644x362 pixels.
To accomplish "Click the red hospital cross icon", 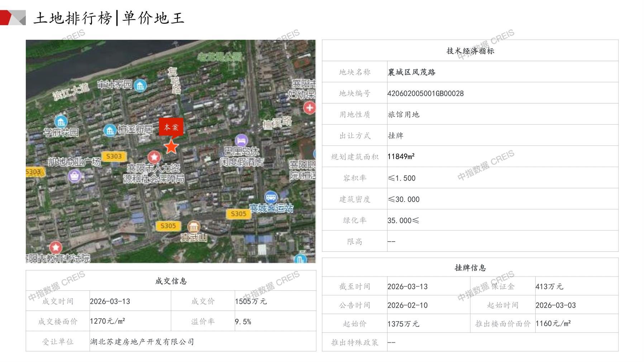I will pos(309,107).
